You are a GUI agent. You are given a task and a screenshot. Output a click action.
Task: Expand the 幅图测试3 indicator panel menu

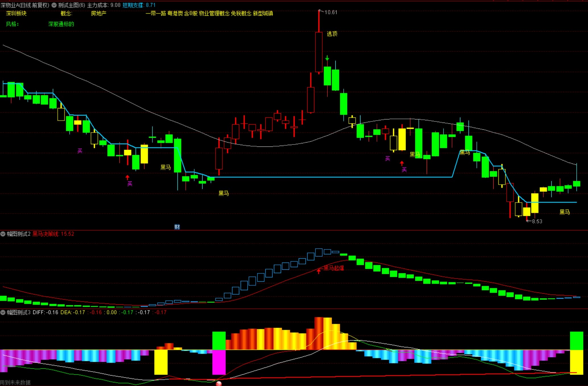click(x=3, y=312)
